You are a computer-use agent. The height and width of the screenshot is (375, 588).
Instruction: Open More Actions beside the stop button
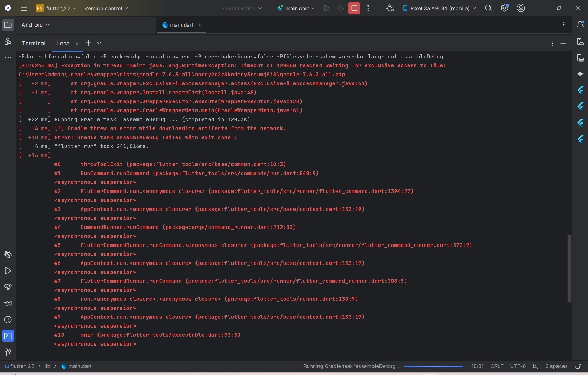[368, 8]
